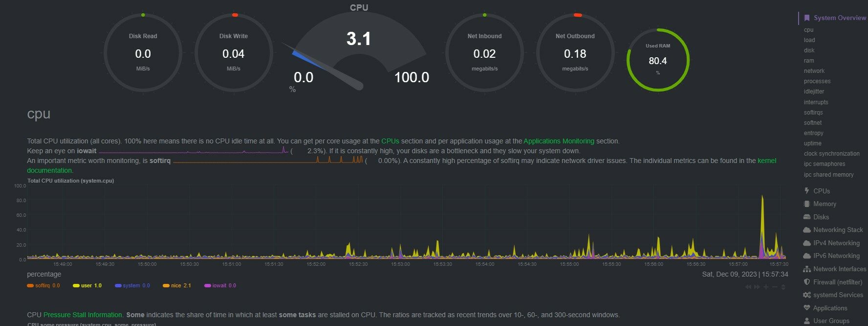Click the Used RAM gauge
Image resolution: width=868 pixels, height=326 pixels.
(x=658, y=60)
